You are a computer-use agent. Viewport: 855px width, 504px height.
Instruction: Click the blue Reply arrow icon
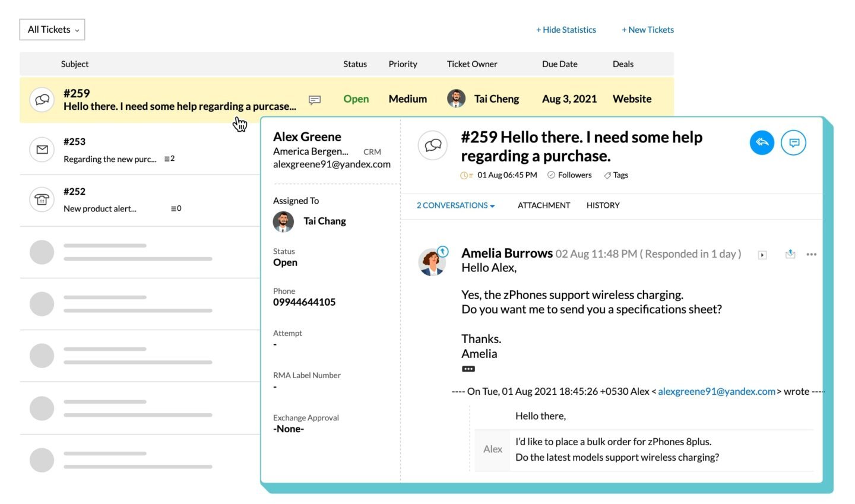tap(762, 142)
